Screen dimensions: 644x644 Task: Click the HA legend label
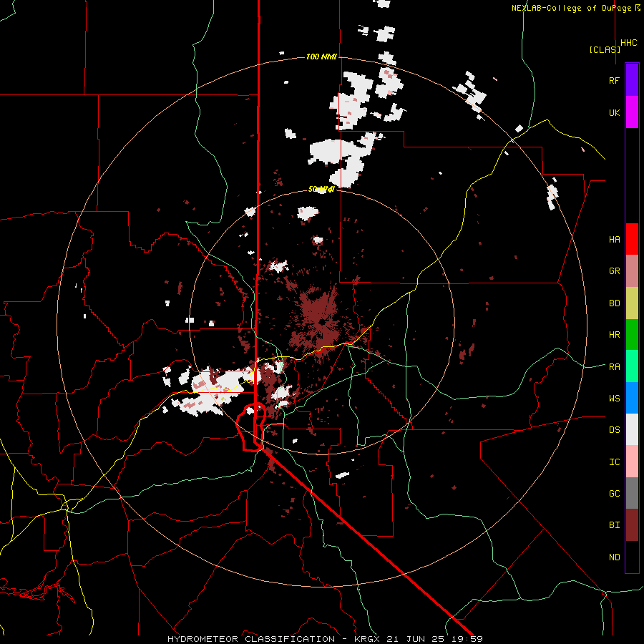pyautogui.click(x=614, y=240)
